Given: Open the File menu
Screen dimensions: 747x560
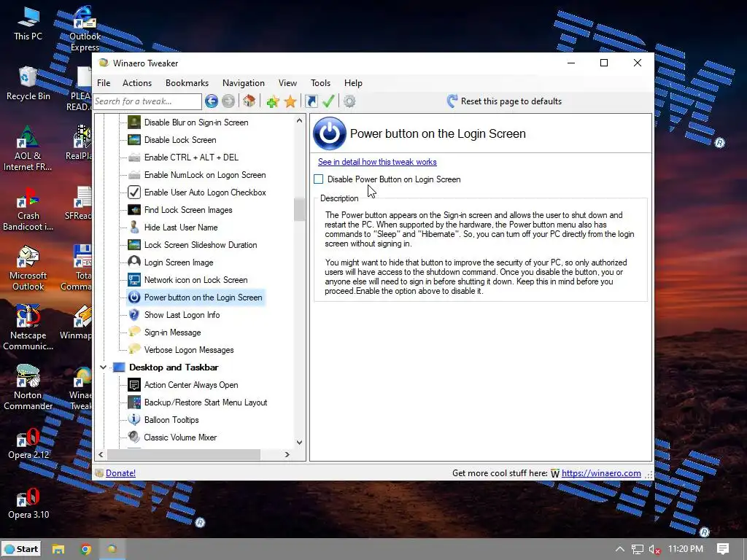Looking at the screenshot, I should coord(104,83).
